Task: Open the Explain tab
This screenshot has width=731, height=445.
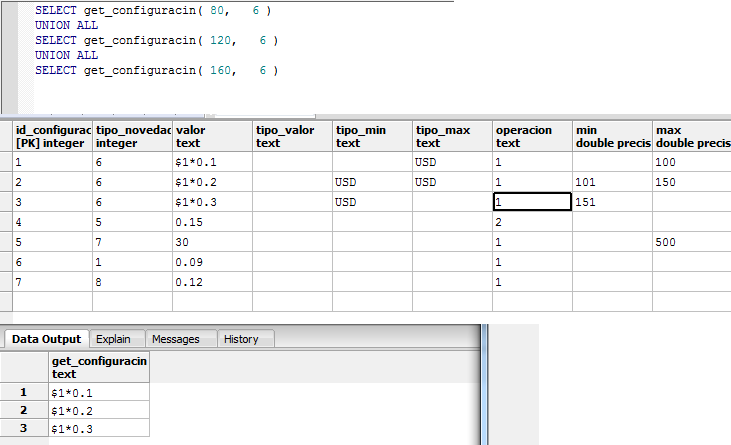Action: point(113,339)
